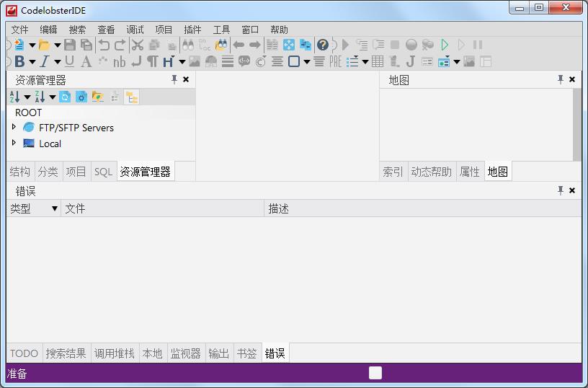Viewport: 588px width, 388px height.
Task: Apply bold with the B icon
Action: [x=19, y=61]
